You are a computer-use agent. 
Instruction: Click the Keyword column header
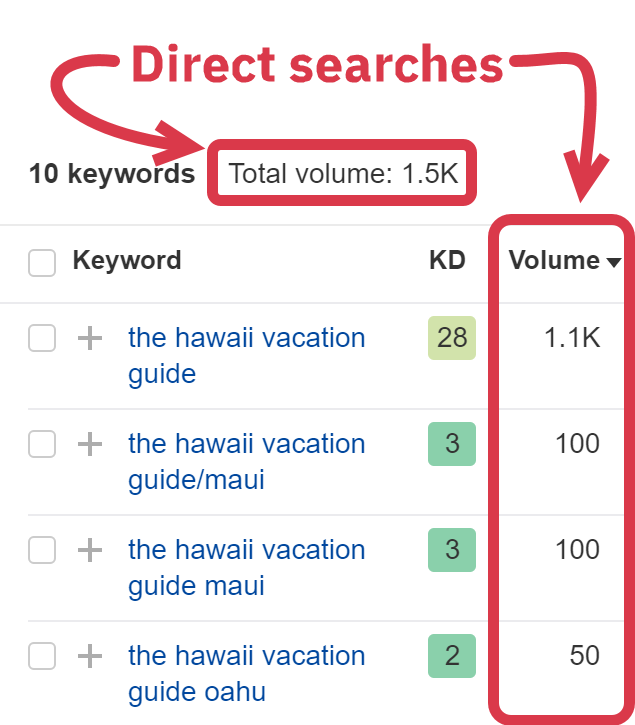tap(127, 261)
